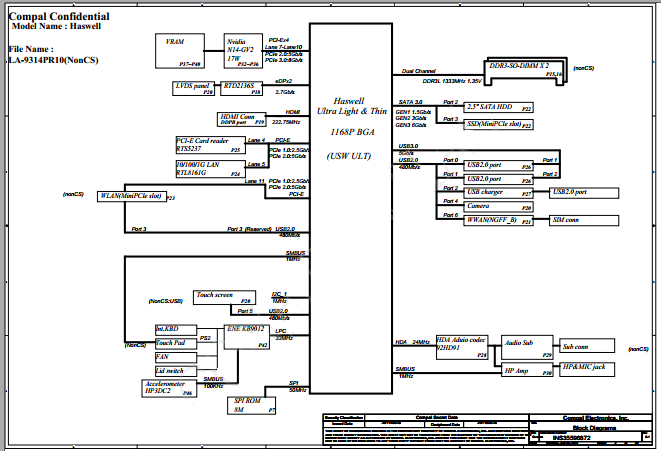The height and width of the screenshot is (451, 661).
Task: Click the 'Port 4' label near Camera
Action: point(451,201)
